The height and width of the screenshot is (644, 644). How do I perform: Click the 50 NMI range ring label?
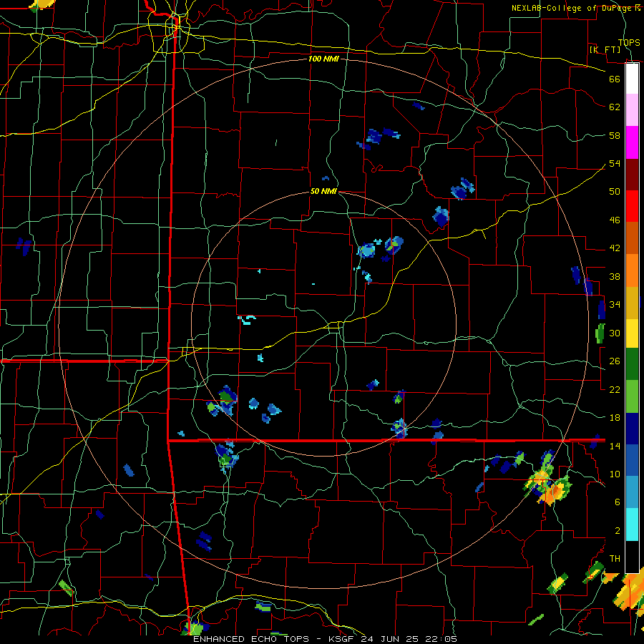click(x=323, y=191)
